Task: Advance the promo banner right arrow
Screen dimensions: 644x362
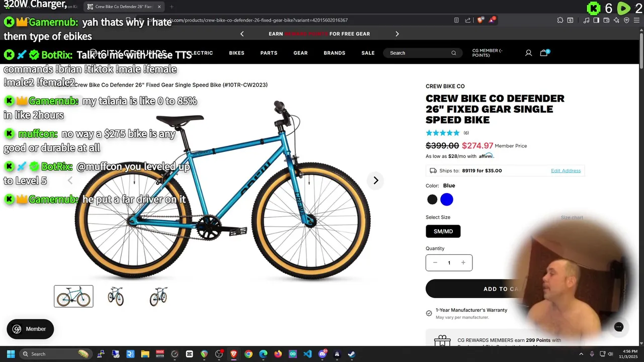Action: [397, 34]
